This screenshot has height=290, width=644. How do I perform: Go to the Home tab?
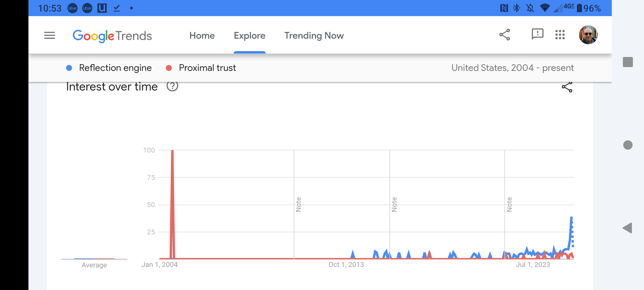(202, 36)
